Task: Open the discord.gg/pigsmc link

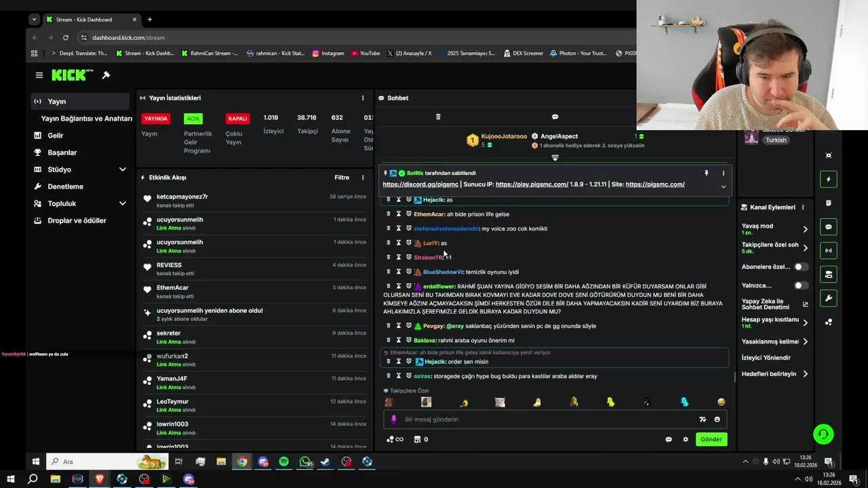Action: 420,184
